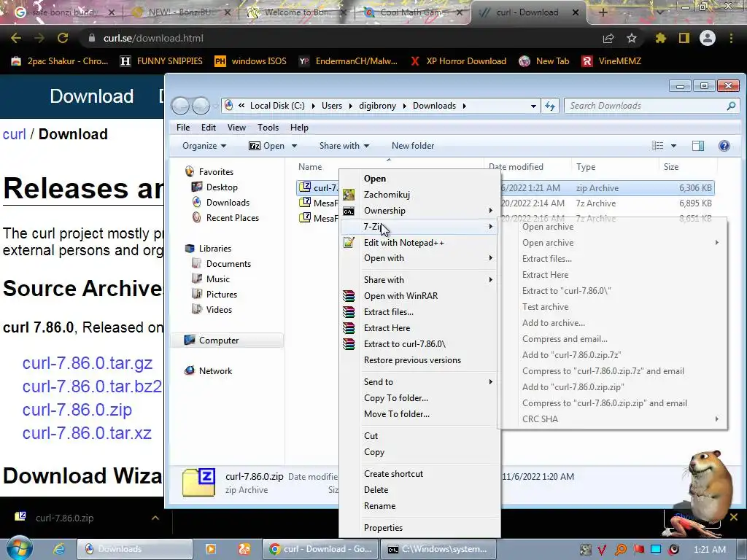747x560 pixels.
Task: Click the curl breadcrumb link
Action: pyautogui.click(x=15, y=134)
